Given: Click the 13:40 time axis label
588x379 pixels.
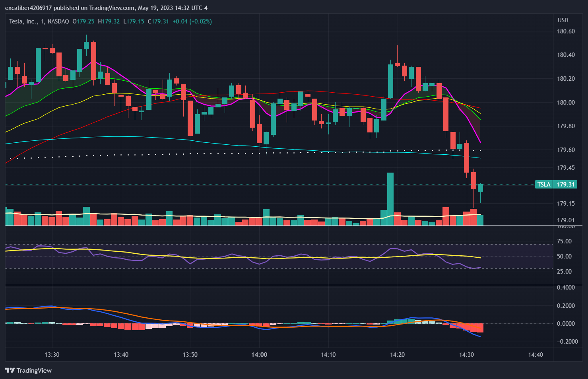Looking at the screenshot, I should pyautogui.click(x=121, y=355).
